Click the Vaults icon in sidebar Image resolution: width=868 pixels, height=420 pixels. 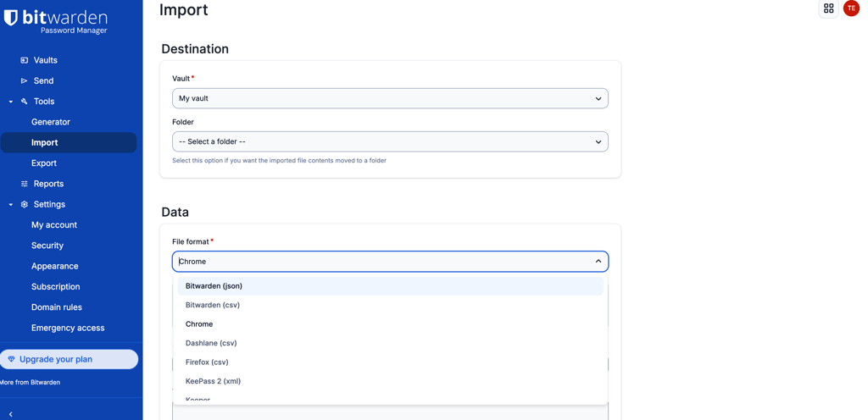tap(24, 60)
